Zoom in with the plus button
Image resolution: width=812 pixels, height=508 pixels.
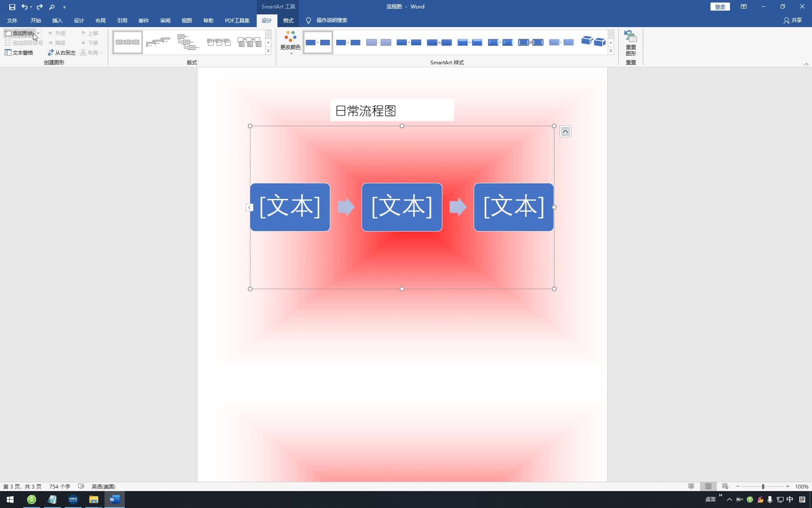click(x=787, y=486)
